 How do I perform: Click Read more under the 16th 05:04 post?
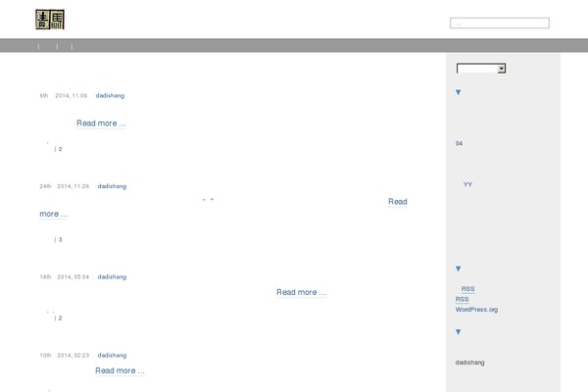301,292
